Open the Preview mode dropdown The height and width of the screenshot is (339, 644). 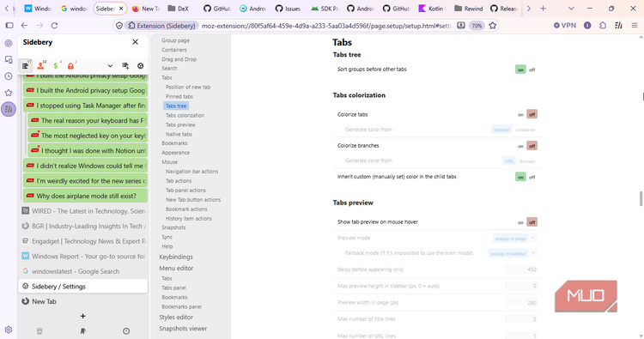coord(514,238)
